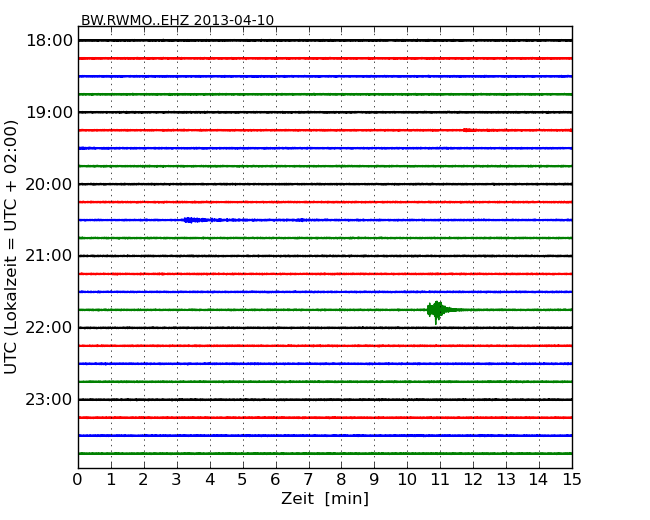The width and height of the screenshot is (650, 520).
Task: Click the 22:00 time axis label
Action: pyautogui.click(x=49, y=328)
